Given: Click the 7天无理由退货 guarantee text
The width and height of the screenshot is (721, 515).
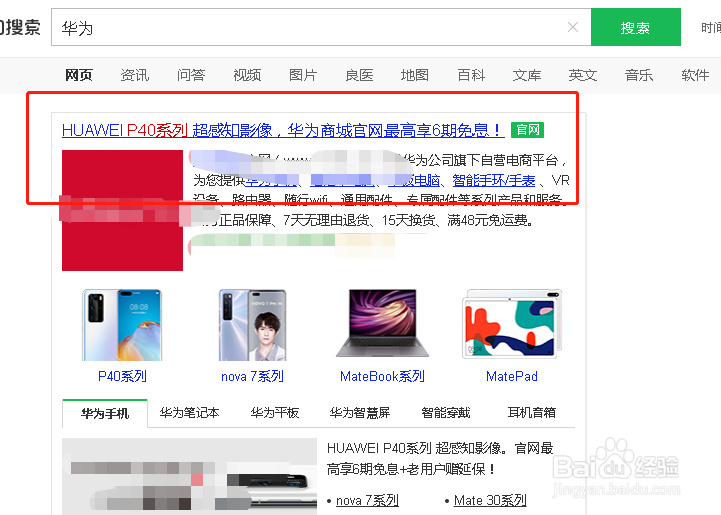Looking at the screenshot, I should [326, 221].
